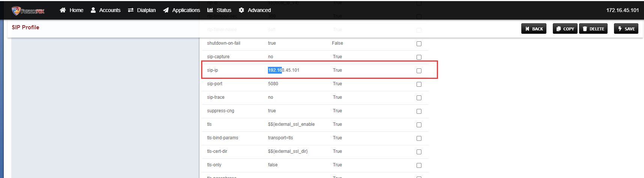644x178 pixels.
Task: Click the suppress-cng enabled value True
Action: [337, 111]
